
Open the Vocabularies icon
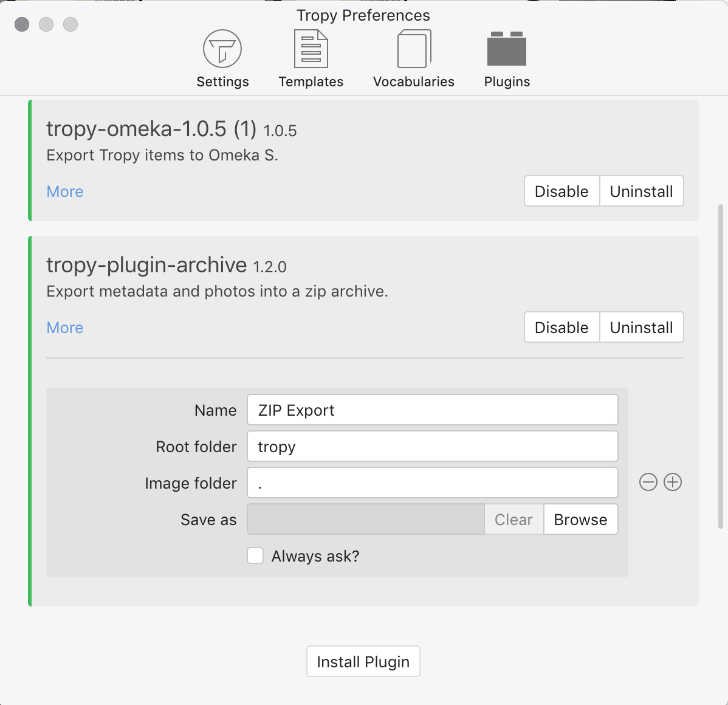pos(414,49)
